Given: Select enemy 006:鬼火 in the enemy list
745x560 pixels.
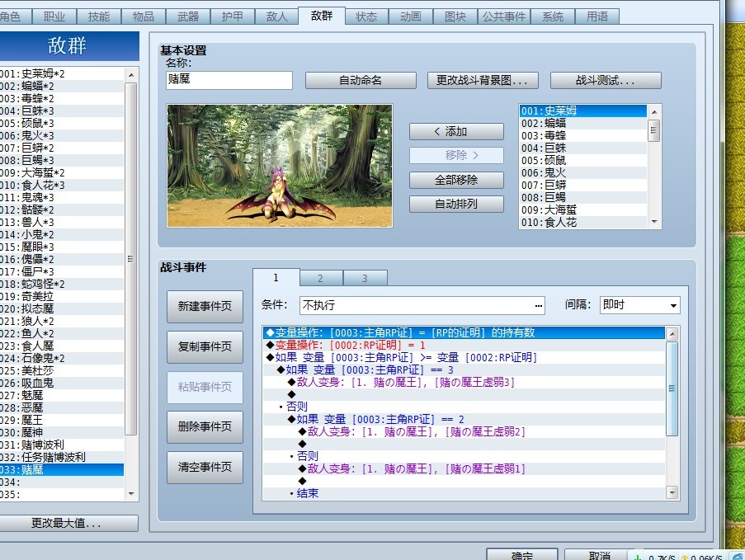Looking at the screenshot, I should pyautogui.click(x=583, y=173).
